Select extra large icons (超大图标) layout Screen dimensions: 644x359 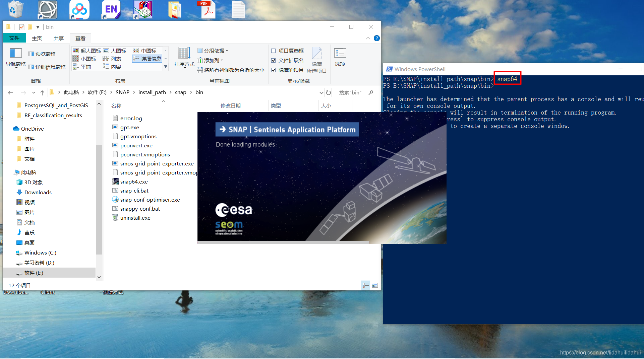pyautogui.click(x=87, y=51)
